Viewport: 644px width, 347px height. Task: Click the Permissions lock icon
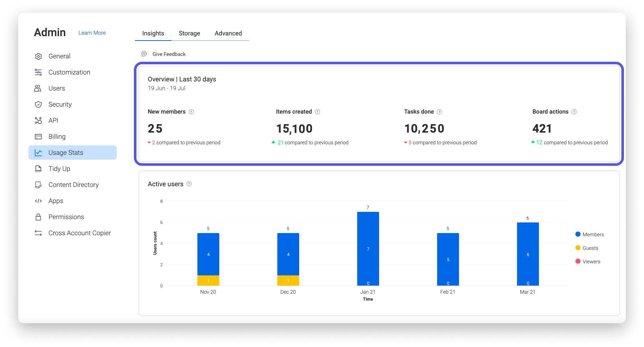pyautogui.click(x=38, y=217)
